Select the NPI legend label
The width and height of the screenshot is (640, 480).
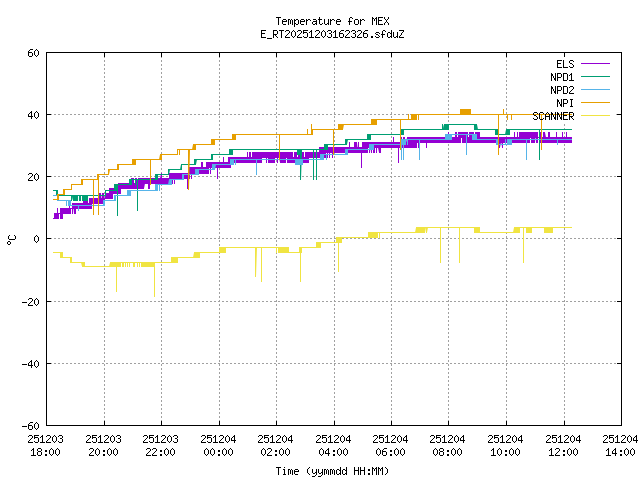point(565,103)
